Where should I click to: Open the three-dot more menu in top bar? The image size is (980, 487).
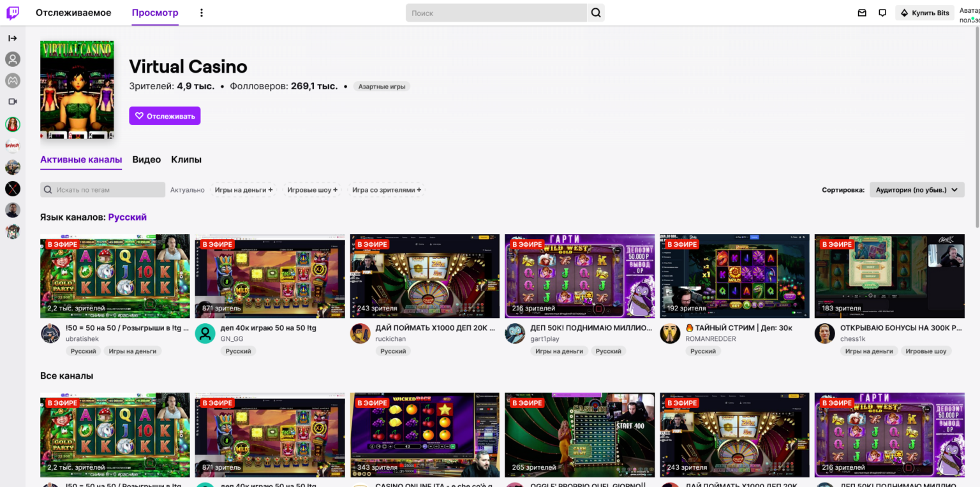click(x=202, y=13)
